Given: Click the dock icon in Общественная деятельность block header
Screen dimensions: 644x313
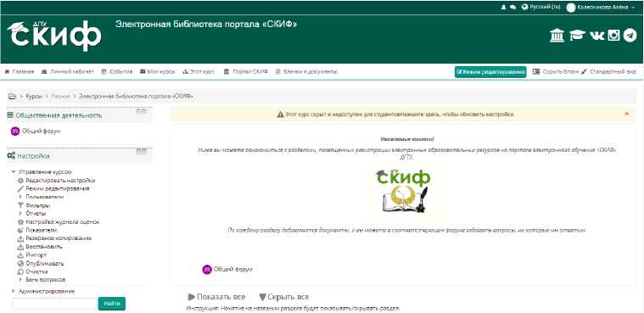Looking at the screenshot, I should click(144, 111).
